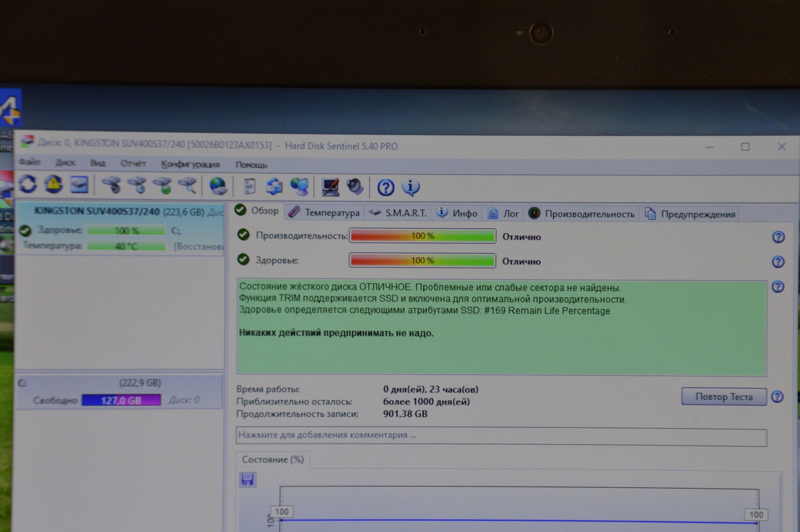Click the Refresh disk status toolbar icon
Viewport: 800px width, 532px height.
click(28, 185)
